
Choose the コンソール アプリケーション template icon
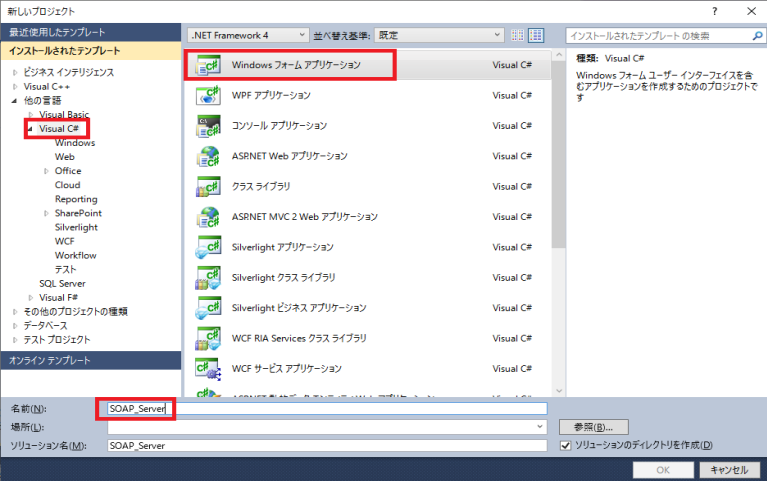208,126
